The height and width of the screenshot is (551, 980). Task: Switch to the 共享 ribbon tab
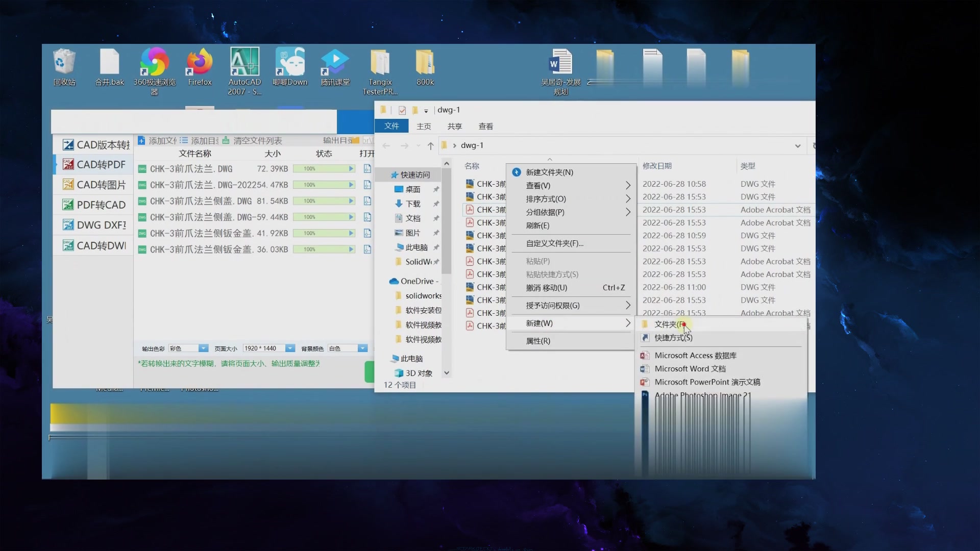click(454, 126)
